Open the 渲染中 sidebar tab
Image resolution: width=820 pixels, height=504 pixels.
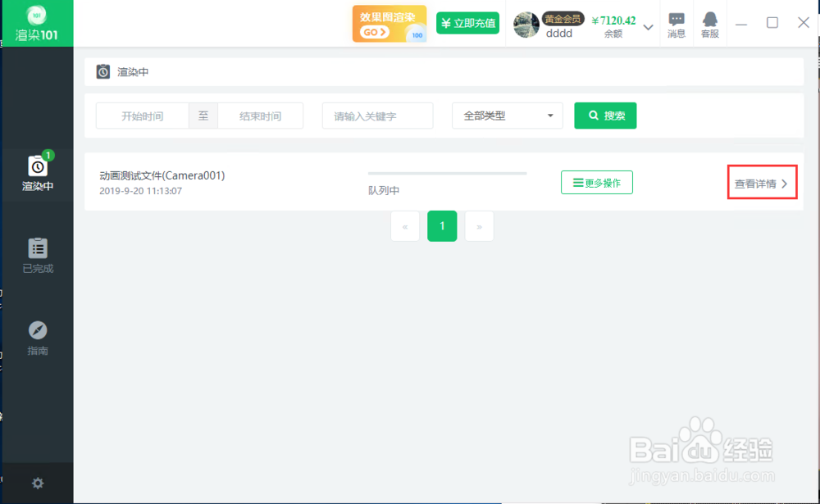[38, 173]
